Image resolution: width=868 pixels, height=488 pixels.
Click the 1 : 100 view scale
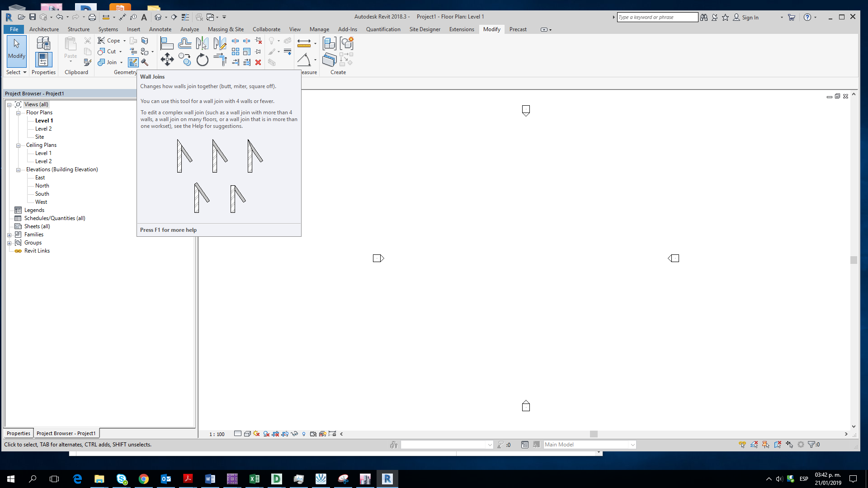pyautogui.click(x=217, y=434)
